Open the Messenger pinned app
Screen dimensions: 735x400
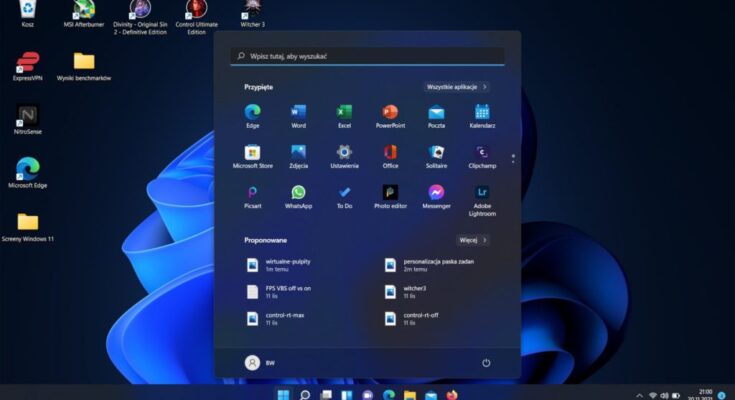[x=436, y=192]
